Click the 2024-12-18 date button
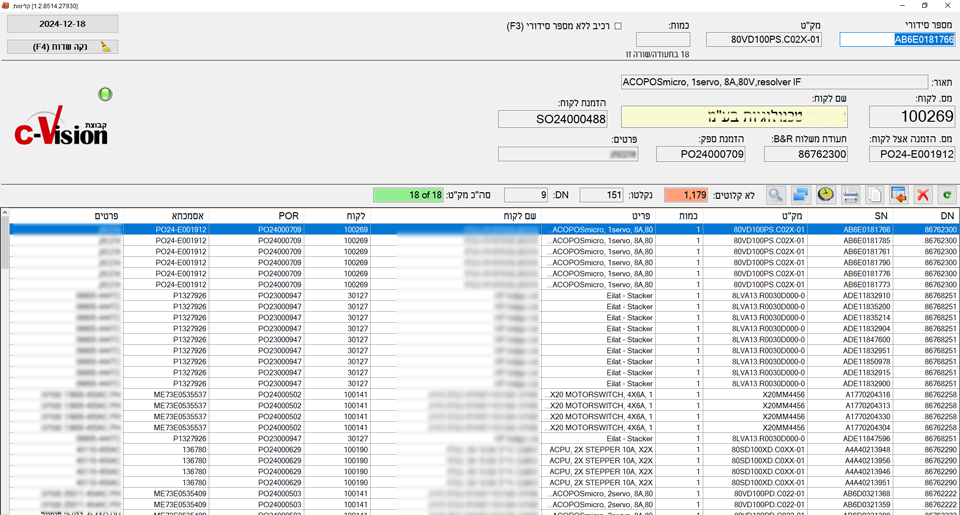 point(62,23)
